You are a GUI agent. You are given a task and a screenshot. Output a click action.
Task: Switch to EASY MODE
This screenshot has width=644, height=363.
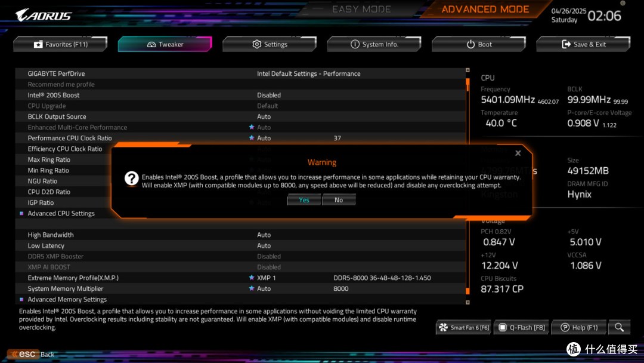tap(361, 9)
